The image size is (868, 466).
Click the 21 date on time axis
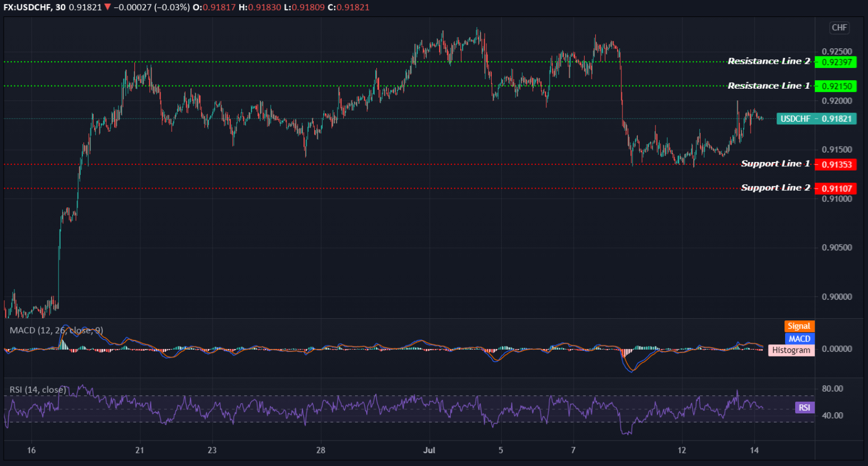(x=139, y=451)
